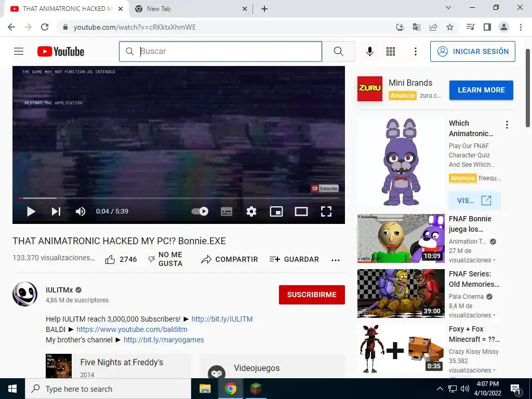Image resolution: width=532 pixels, height=399 pixels.
Task: Open bit.ly/IULITM link
Action: (222, 319)
